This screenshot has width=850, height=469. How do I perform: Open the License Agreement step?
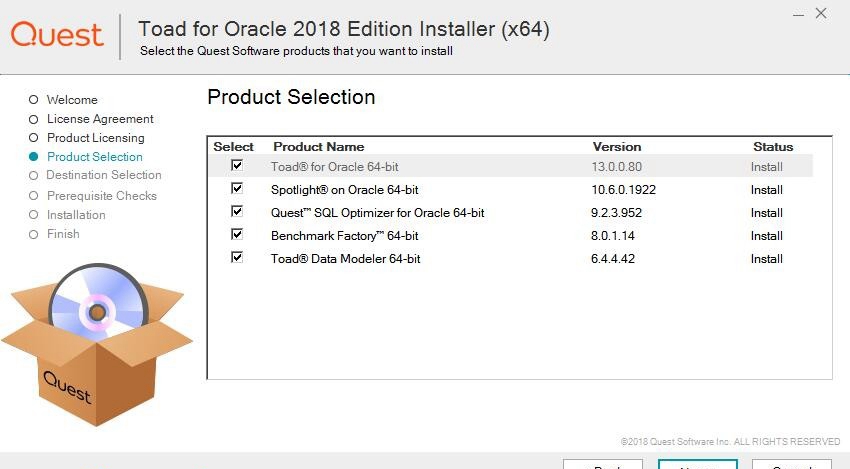100,119
